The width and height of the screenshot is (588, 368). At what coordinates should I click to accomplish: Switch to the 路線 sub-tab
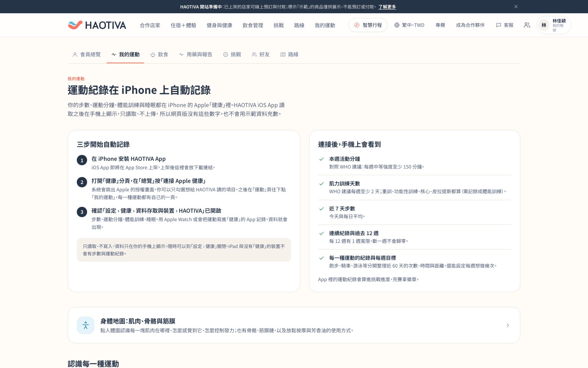(x=289, y=54)
